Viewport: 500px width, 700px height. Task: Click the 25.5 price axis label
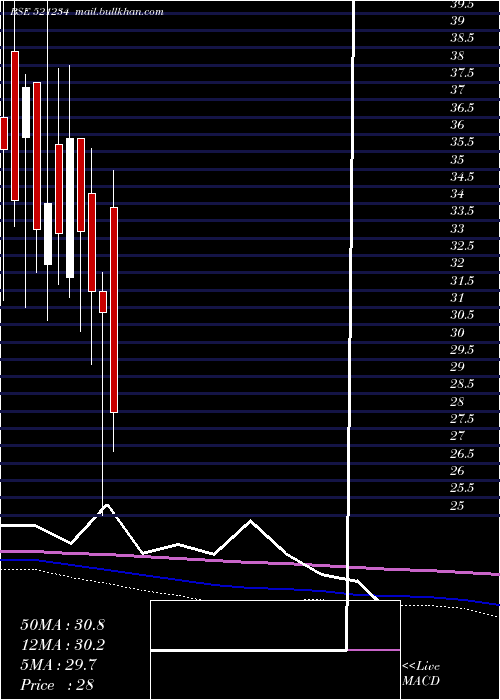462,487
